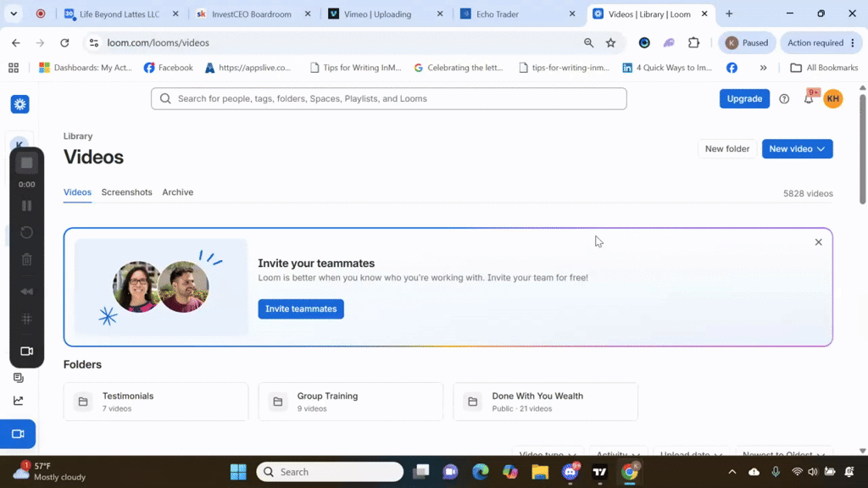Viewport: 868px width, 488px height.
Task: Open the Chrome apps grid shortcut
Action: coord(14,68)
